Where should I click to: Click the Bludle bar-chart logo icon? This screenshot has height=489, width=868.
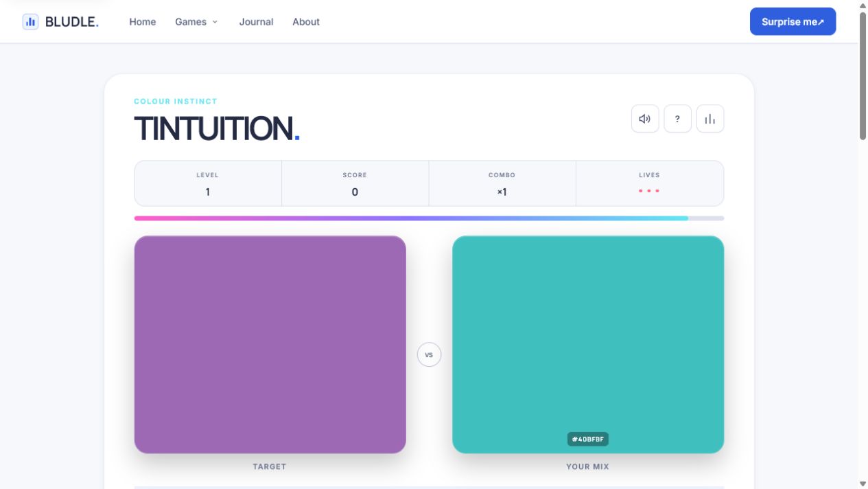[30, 21]
